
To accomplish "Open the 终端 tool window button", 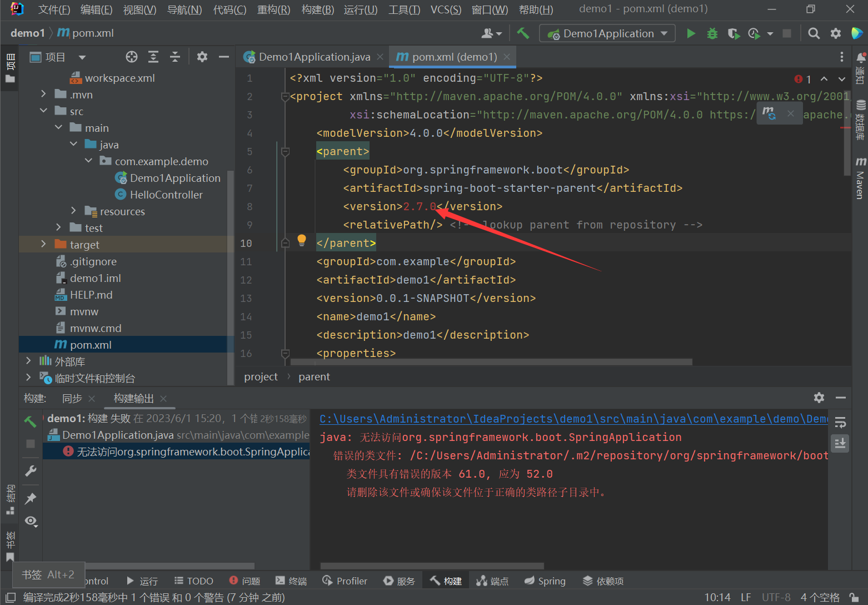I will (x=291, y=581).
